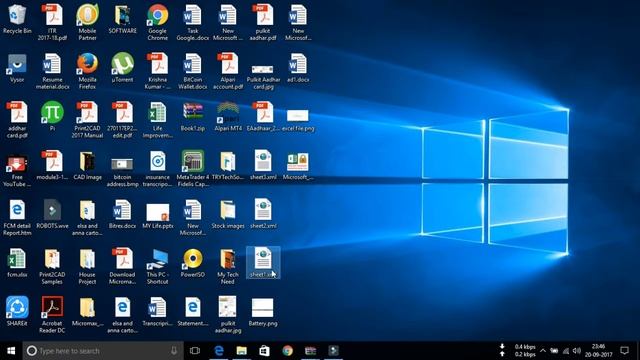
Task: Open the CAD Image folder
Action: [87, 166]
